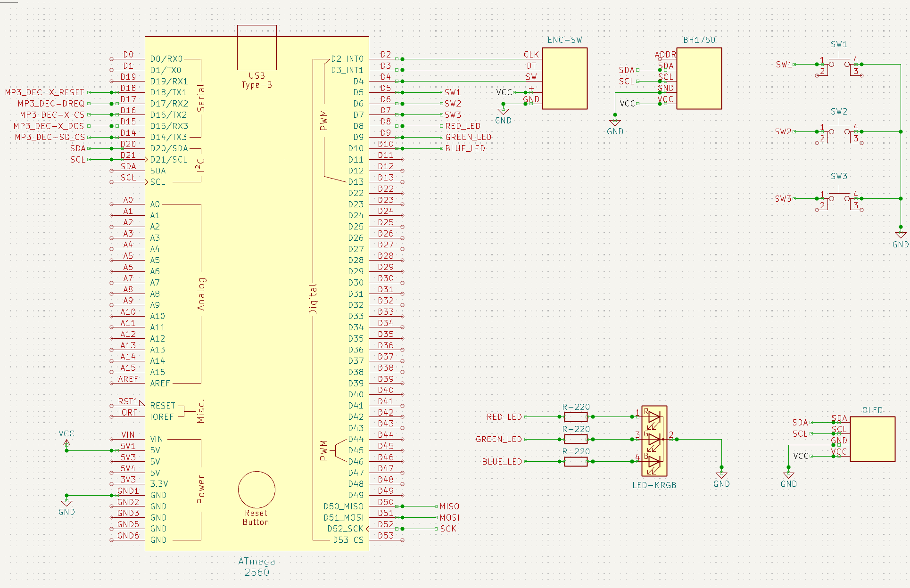
Task: Click the Reset Button circle on the ATmega
Action: pos(256,490)
